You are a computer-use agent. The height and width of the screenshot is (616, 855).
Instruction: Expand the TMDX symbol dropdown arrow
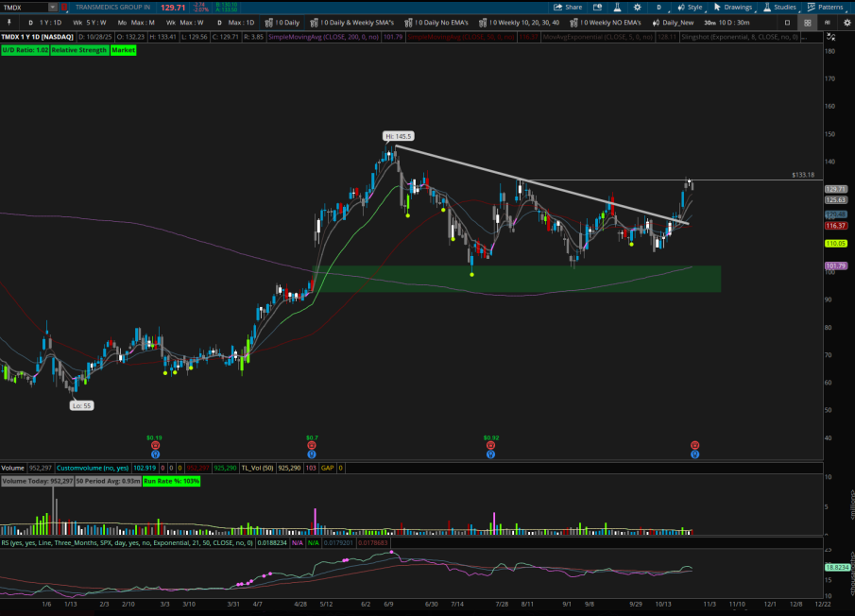tap(52, 8)
